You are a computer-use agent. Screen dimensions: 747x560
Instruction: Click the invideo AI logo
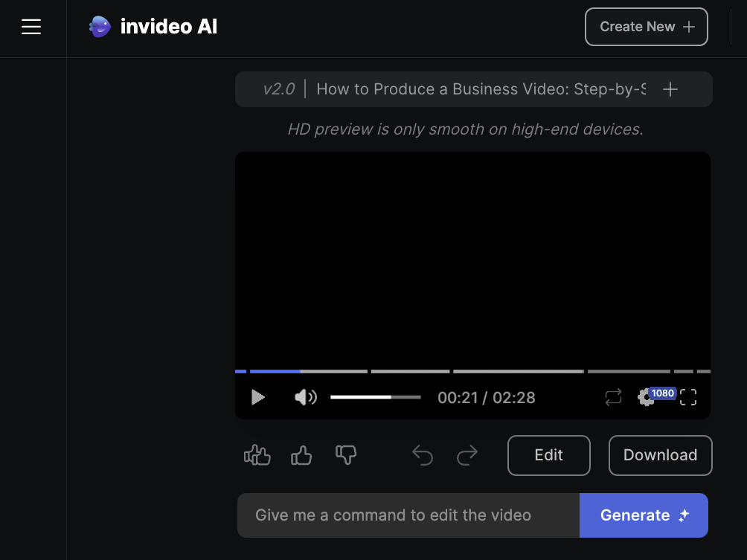click(153, 27)
